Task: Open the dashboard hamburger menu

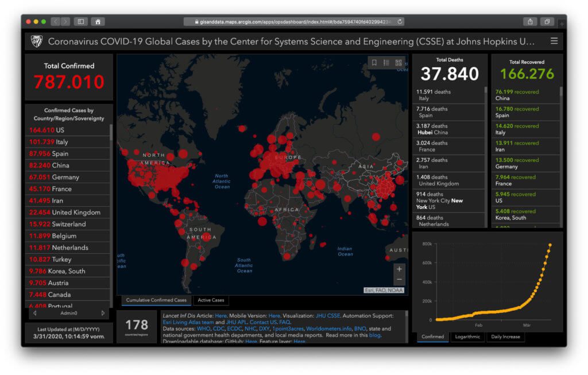Action: click(554, 41)
